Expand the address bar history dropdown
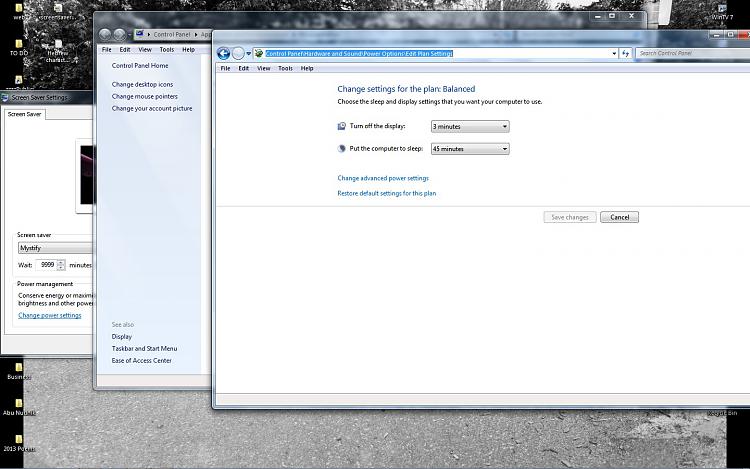The image size is (750, 469). pyautogui.click(x=614, y=54)
